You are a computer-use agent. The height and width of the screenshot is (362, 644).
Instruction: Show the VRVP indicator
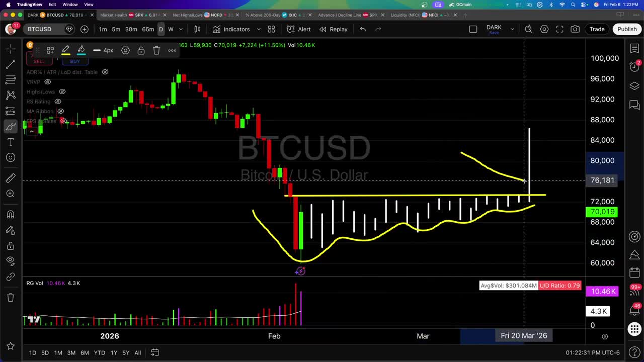pyautogui.click(x=48, y=82)
